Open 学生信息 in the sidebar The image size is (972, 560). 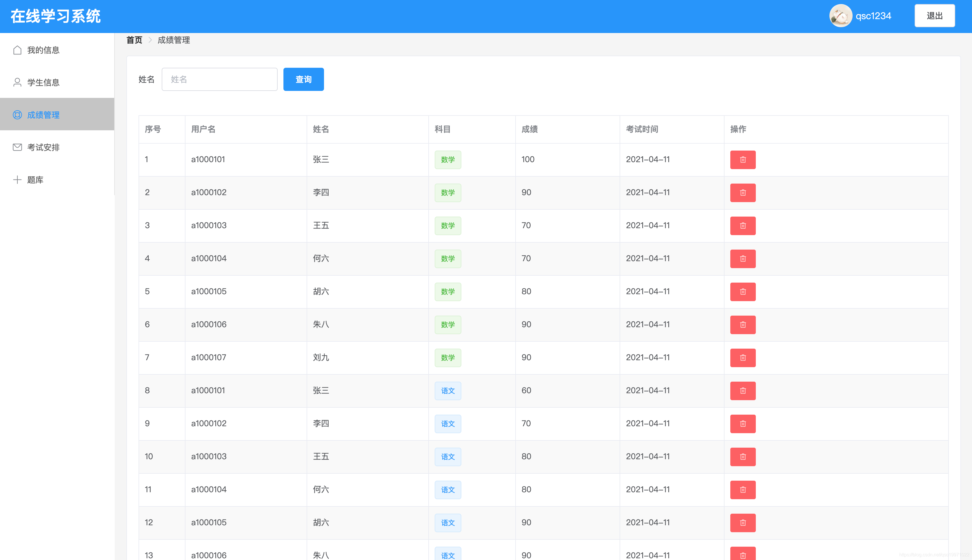tap(43, 82)
